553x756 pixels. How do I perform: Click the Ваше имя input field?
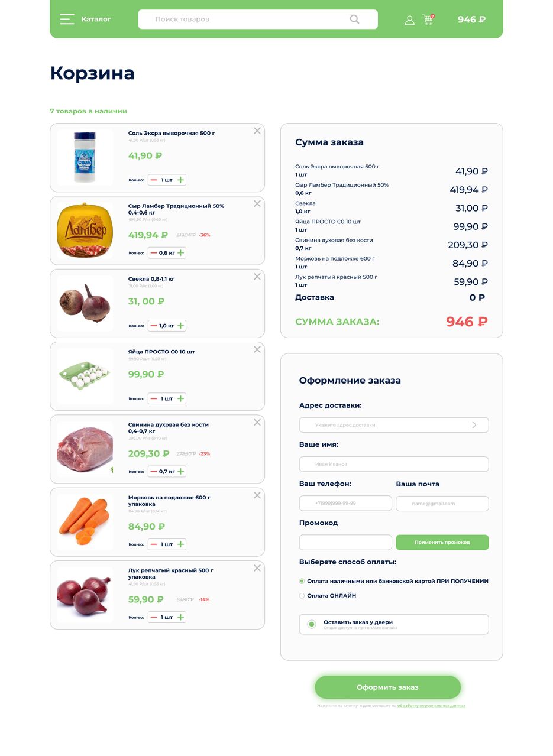394,464
